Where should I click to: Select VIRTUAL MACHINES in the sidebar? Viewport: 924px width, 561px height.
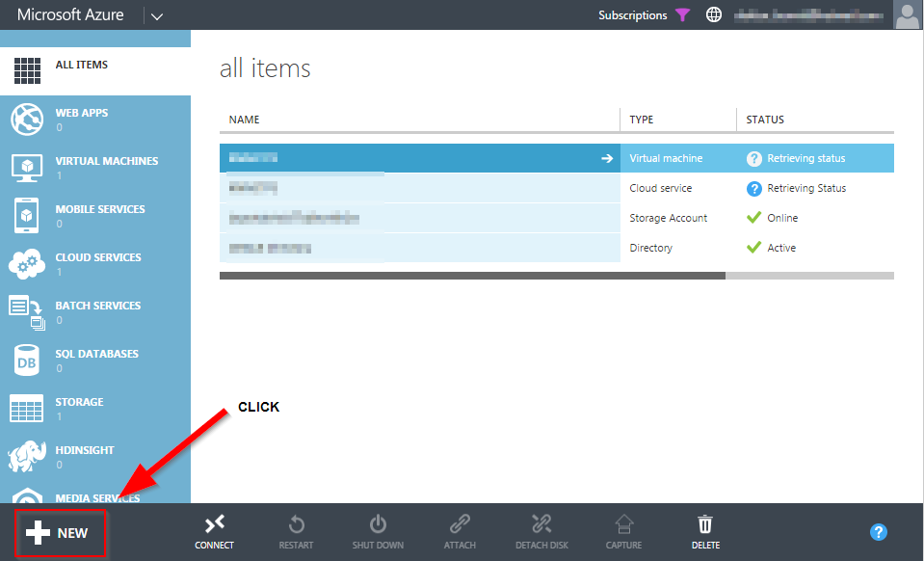coord(107,161)
